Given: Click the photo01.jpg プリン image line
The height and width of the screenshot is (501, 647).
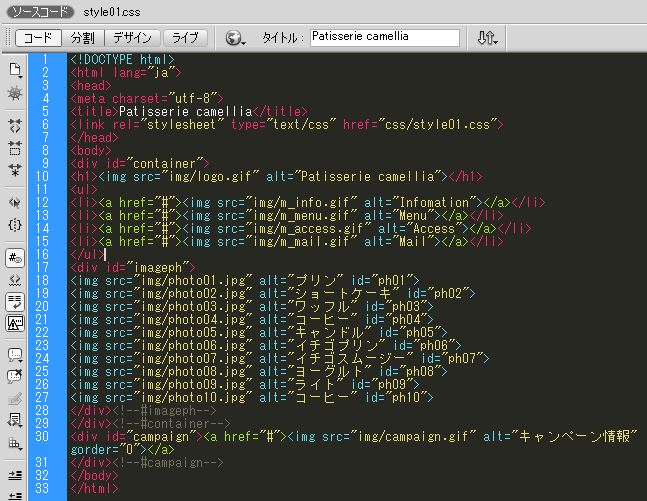Looking at the screenshot, I should 245,281.
